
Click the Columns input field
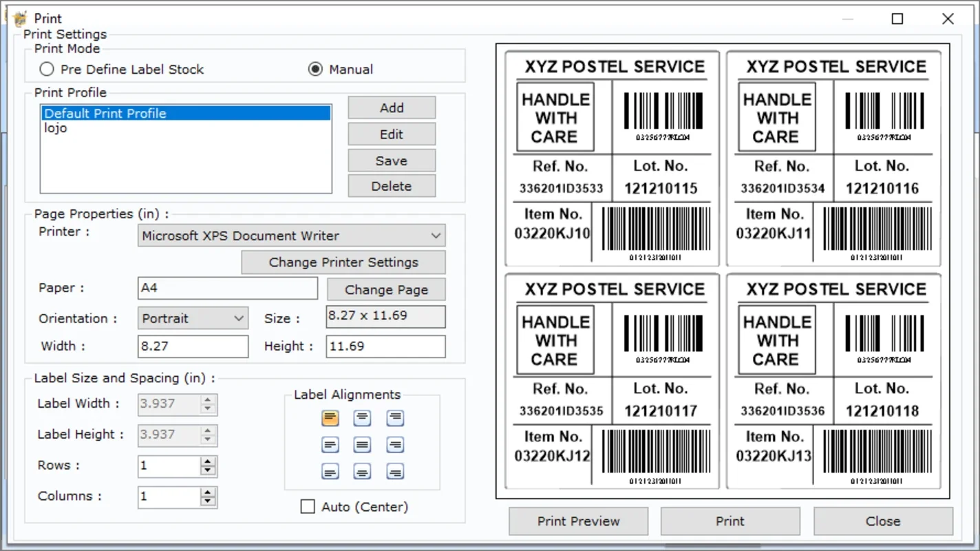coord(169,497)
